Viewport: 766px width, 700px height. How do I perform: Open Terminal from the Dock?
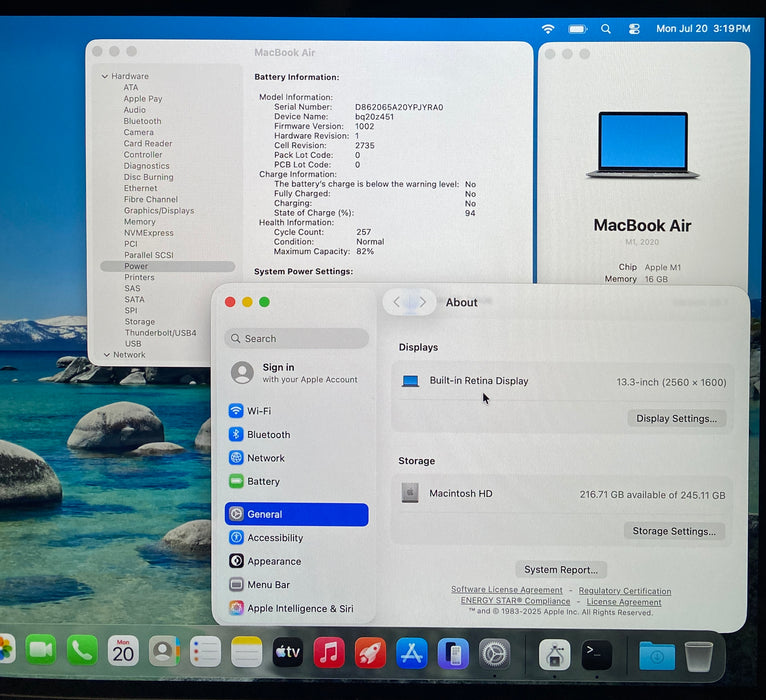(596, 655)
